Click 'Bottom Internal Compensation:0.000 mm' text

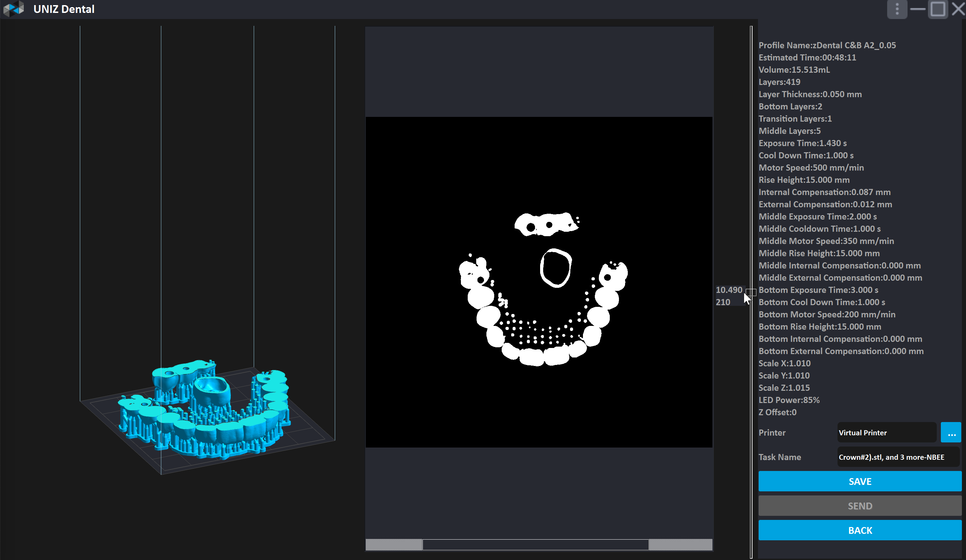click(840, 339)
